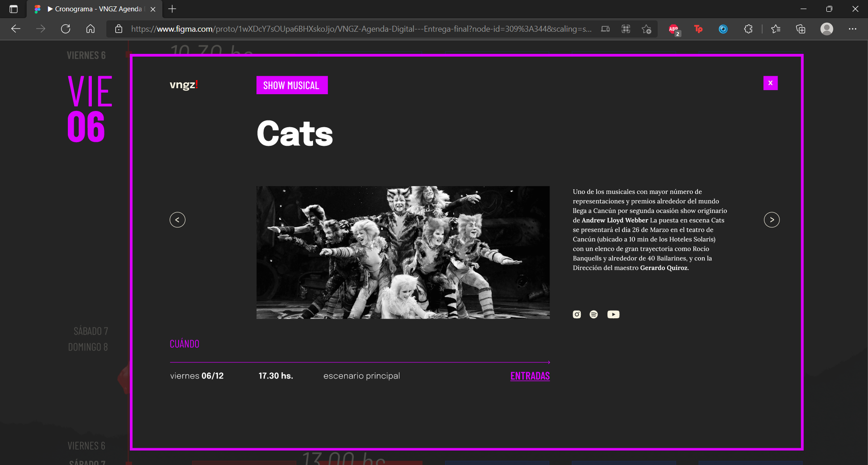Close the Cronograma - VNGZ Agenda tab
This screenshot has width=868, height=465.
(153, 9)
